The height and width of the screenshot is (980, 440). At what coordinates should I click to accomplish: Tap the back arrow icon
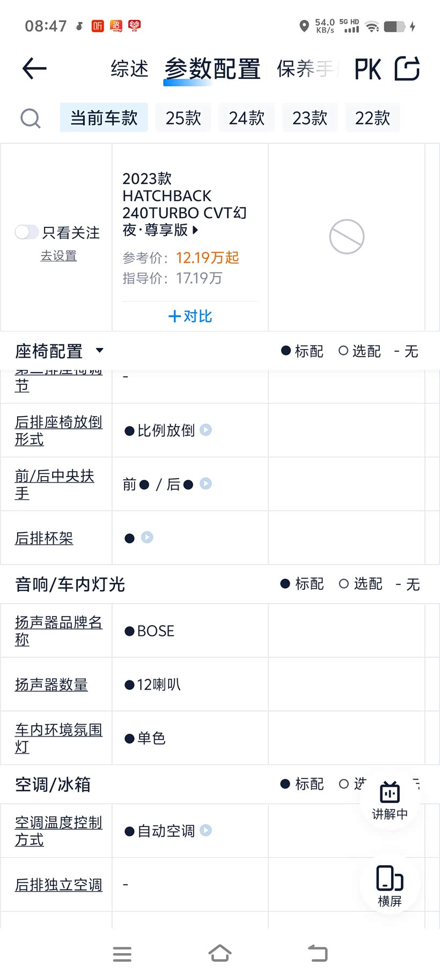34,69
